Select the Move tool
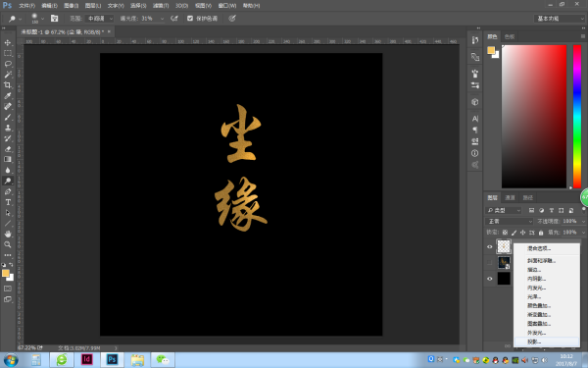 (x=8, y=43)
